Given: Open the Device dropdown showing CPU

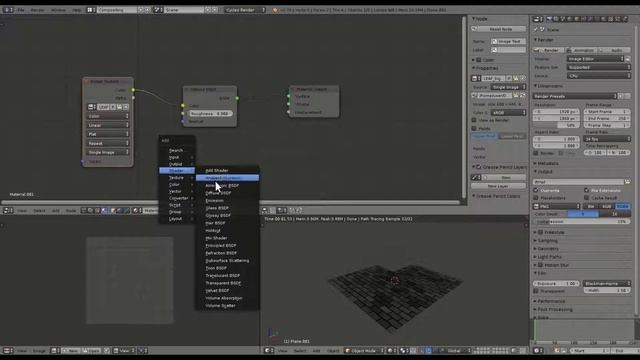Looking at the screenshot, I should tap(599, 76).
